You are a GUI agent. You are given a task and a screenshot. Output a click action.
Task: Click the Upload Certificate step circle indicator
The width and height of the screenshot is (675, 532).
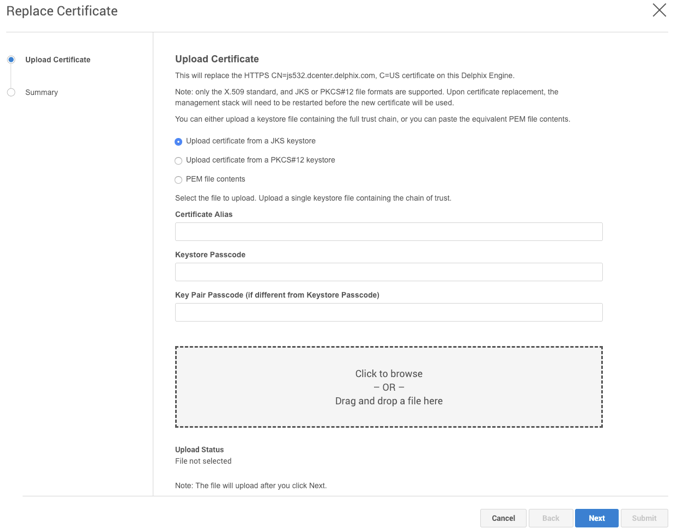point(11,60)
